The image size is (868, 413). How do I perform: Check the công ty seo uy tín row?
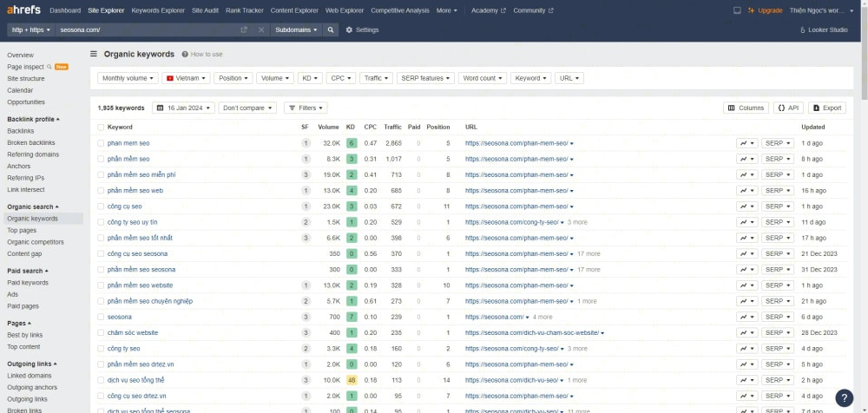coord(101,222)
